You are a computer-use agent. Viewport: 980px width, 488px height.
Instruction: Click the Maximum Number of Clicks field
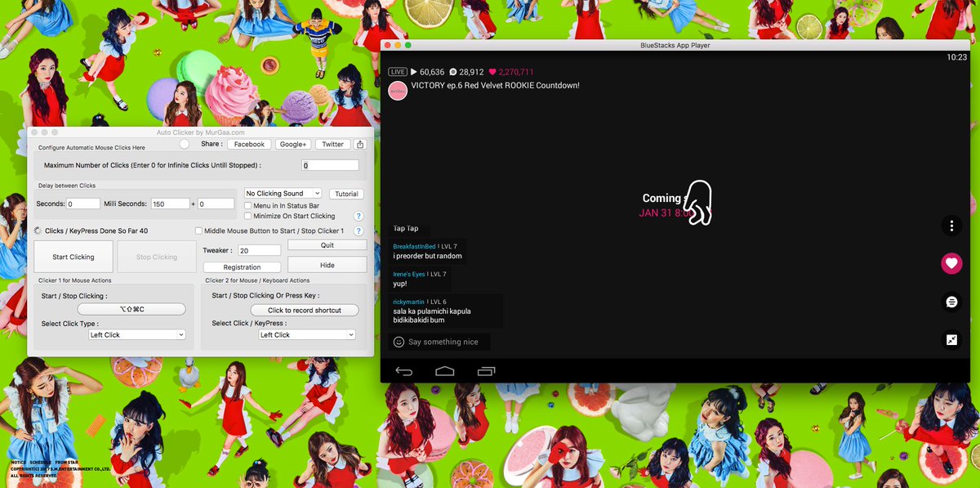click(331, 165)
